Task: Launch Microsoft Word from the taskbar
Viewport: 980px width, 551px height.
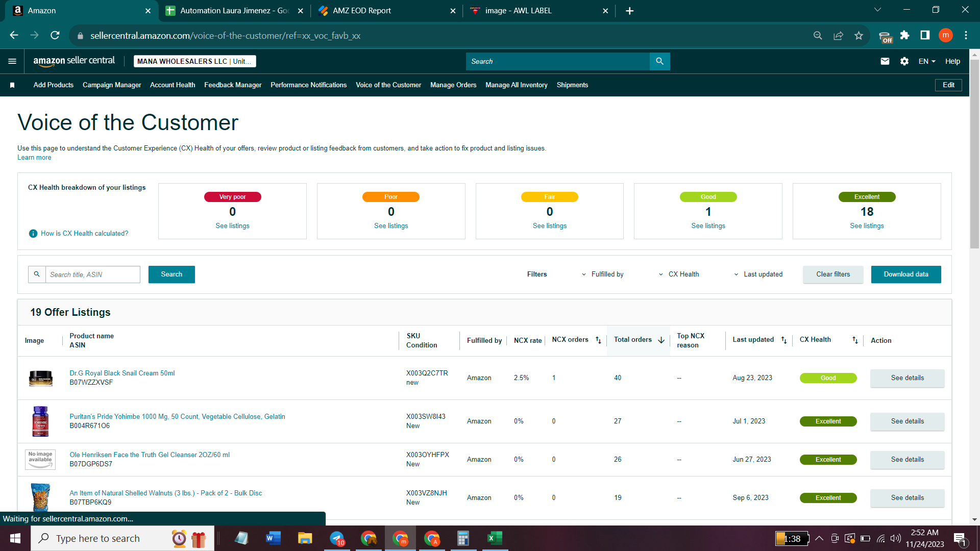Action: (273, 538)
